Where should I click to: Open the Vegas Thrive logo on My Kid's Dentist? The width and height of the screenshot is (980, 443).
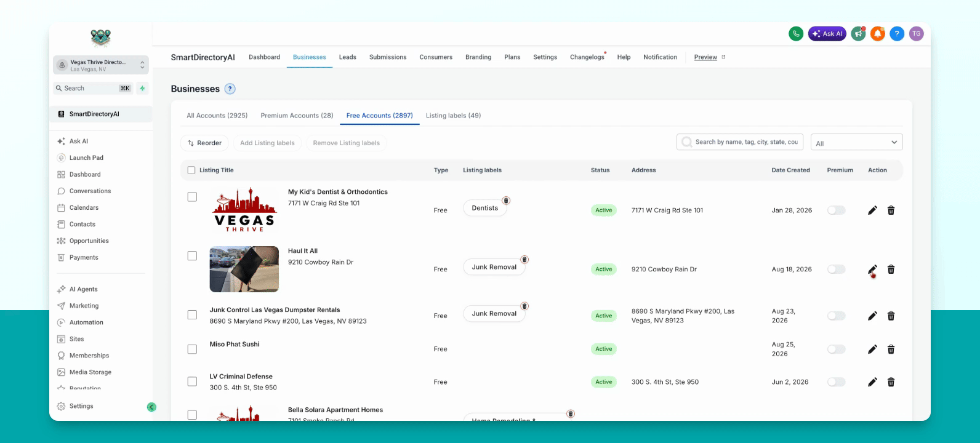click(x=244, y=210)
